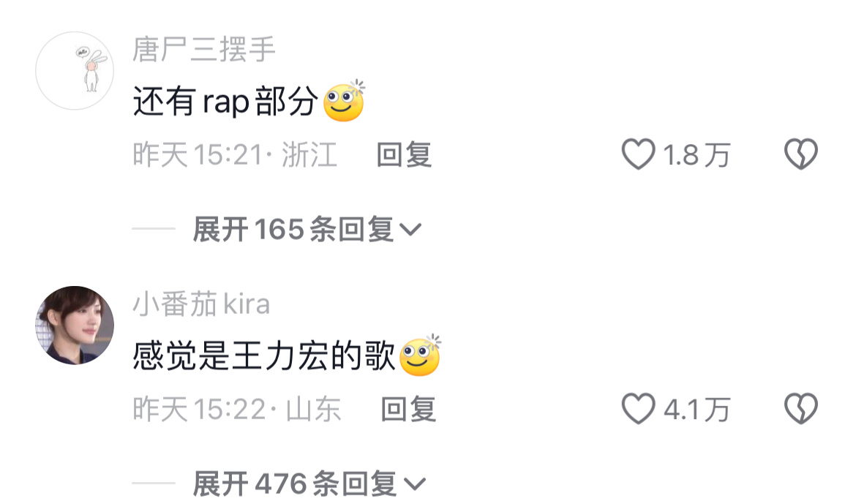The width and height of the screenshot is (856, 504).
Task: Like the 感觉是王力宏的歌 comment heart icon
Action: (x=638, y=408)
